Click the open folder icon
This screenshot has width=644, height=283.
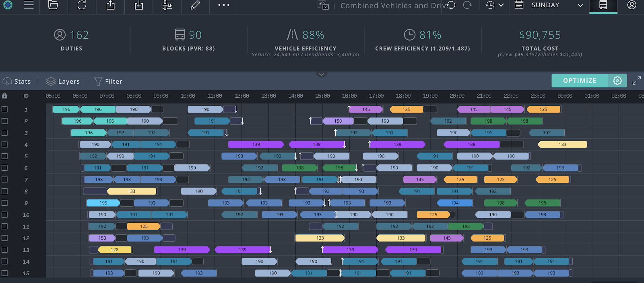pos(53,5)
